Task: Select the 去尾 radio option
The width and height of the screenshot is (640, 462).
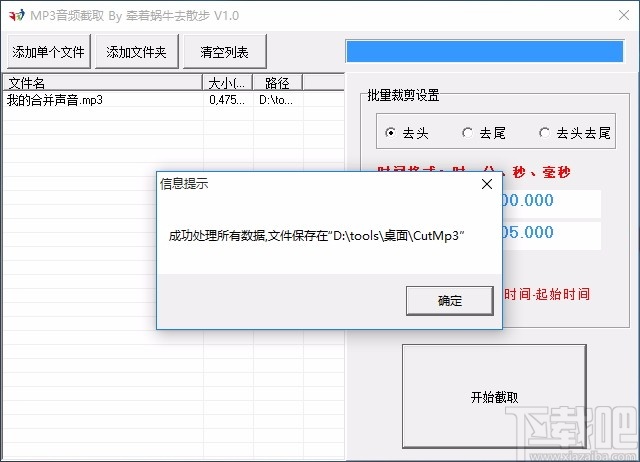Action: coord(484,133)
